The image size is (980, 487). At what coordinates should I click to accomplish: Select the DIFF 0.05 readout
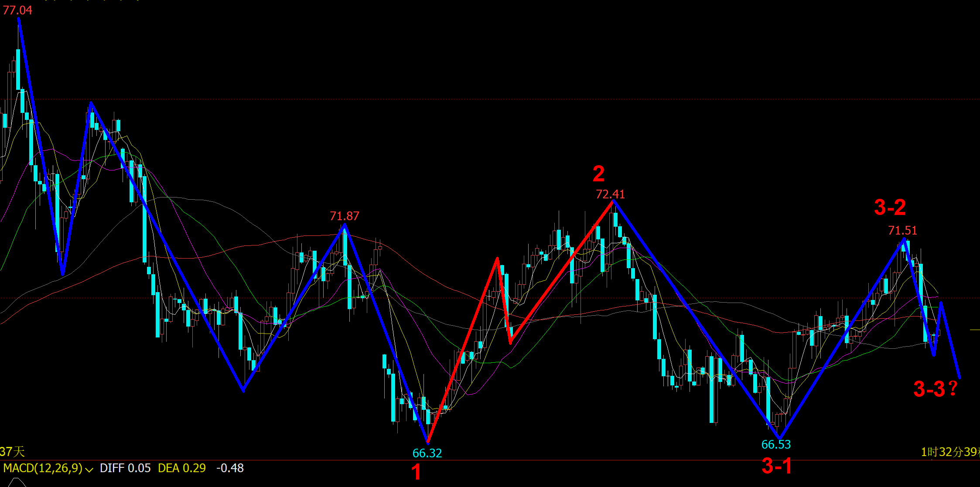click(125, 468)
